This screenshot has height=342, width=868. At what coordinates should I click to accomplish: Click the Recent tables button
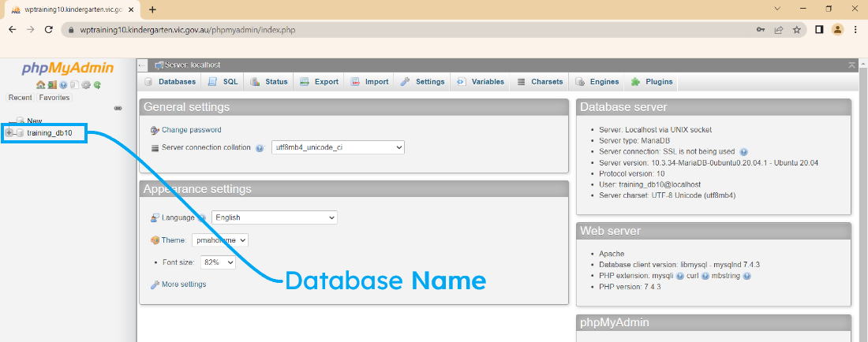[x=20, y=97]
